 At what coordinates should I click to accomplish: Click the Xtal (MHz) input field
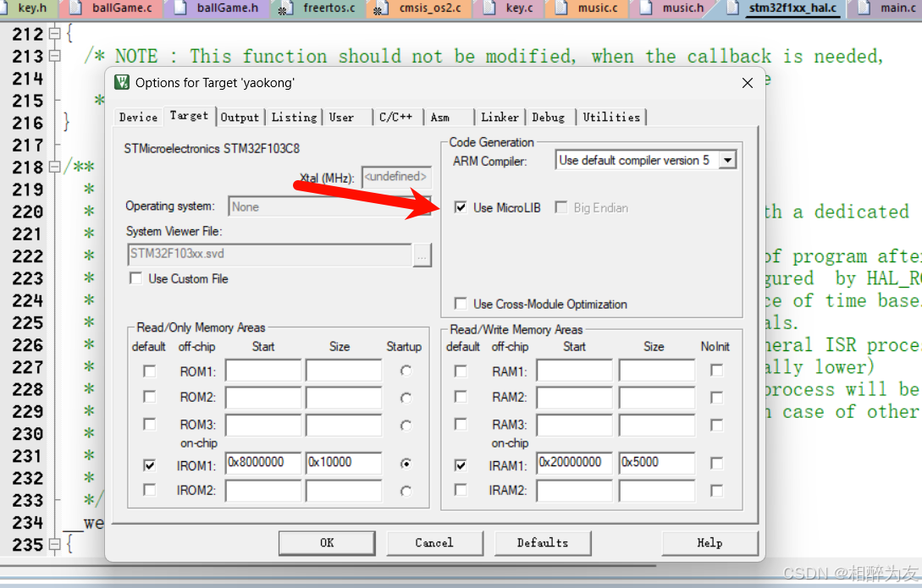[396, 177]
